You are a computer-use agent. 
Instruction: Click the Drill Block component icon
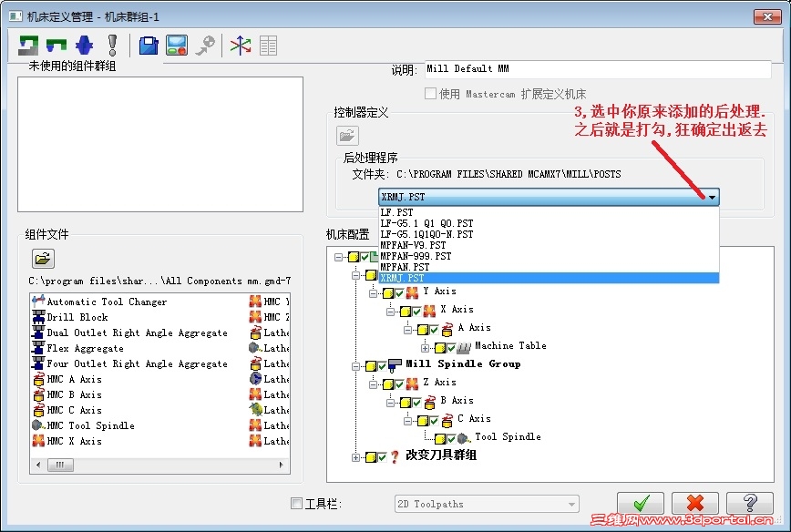38,317
